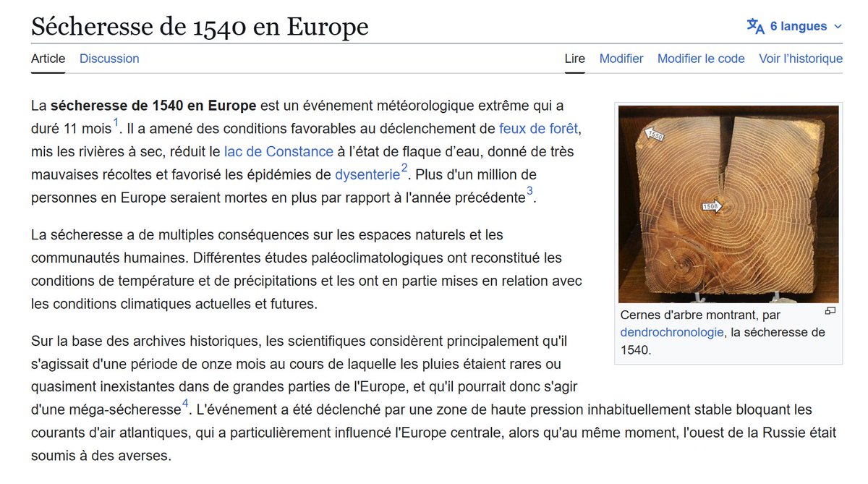Click bold text 'sécheresse de 1540 en Europe'

[x=153, y=106]
